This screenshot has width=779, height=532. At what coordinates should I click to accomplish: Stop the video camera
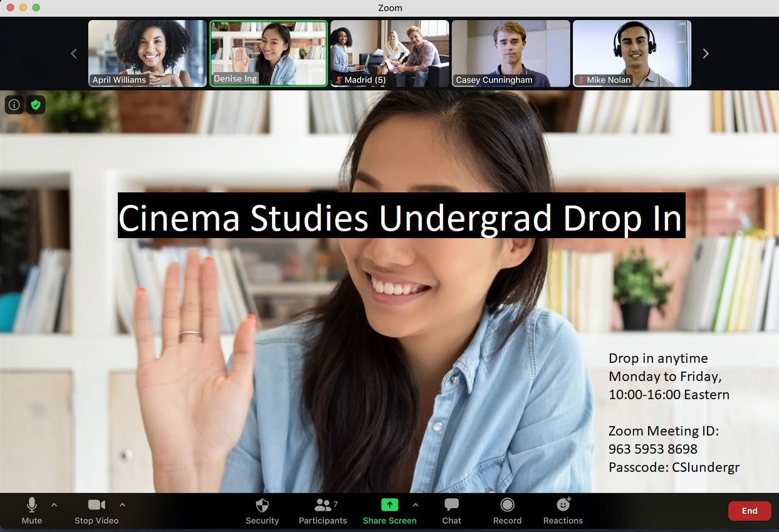point(97,511)
